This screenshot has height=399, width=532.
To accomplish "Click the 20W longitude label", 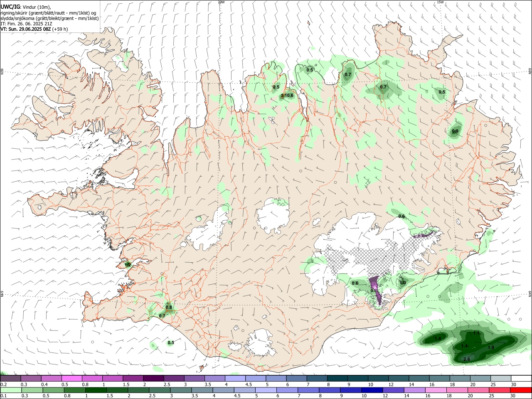I will [x=222, y=2].
